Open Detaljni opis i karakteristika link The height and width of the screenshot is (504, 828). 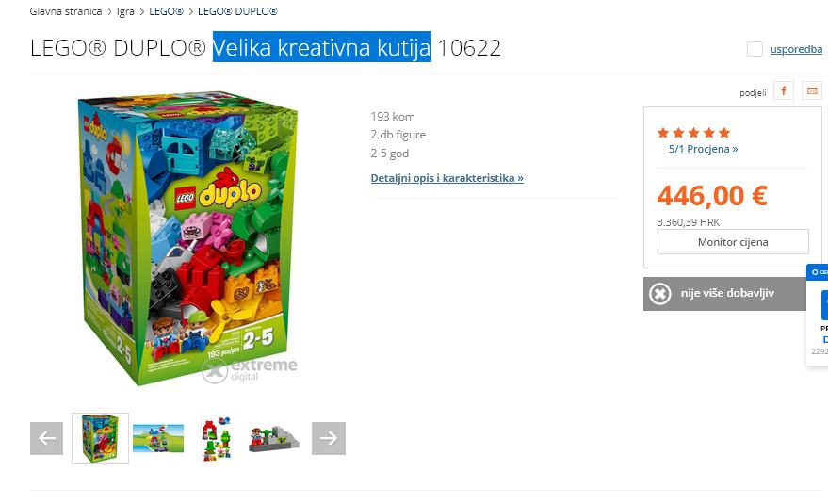[x=446, y=178]
